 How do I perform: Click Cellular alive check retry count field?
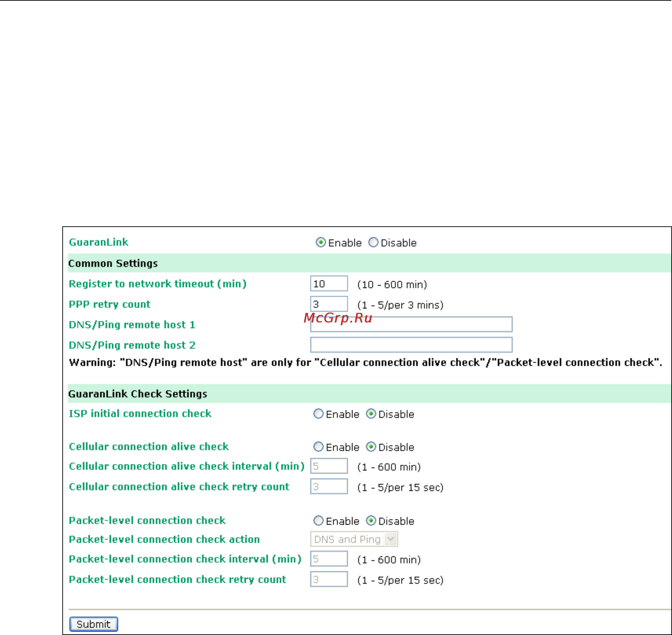[x=329, y=487]
